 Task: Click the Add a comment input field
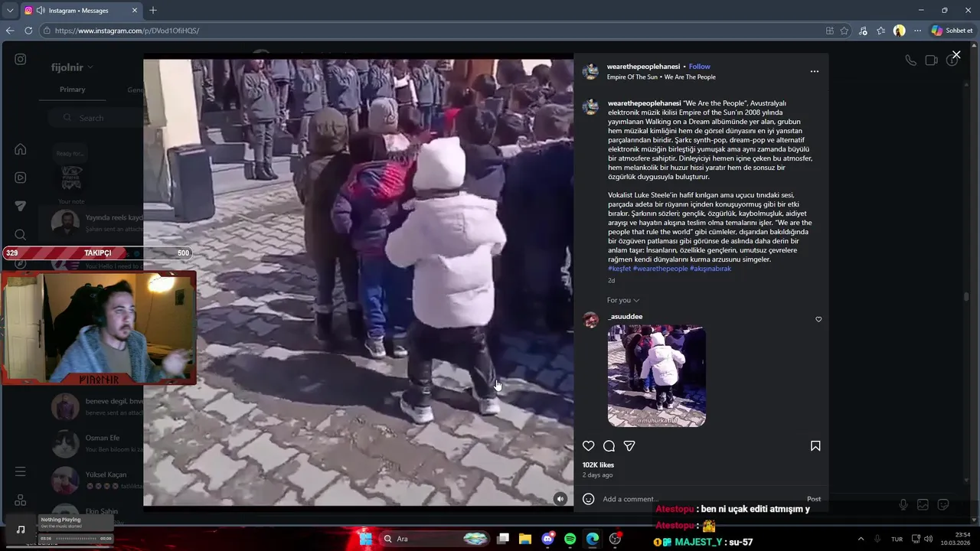(701, 499)
